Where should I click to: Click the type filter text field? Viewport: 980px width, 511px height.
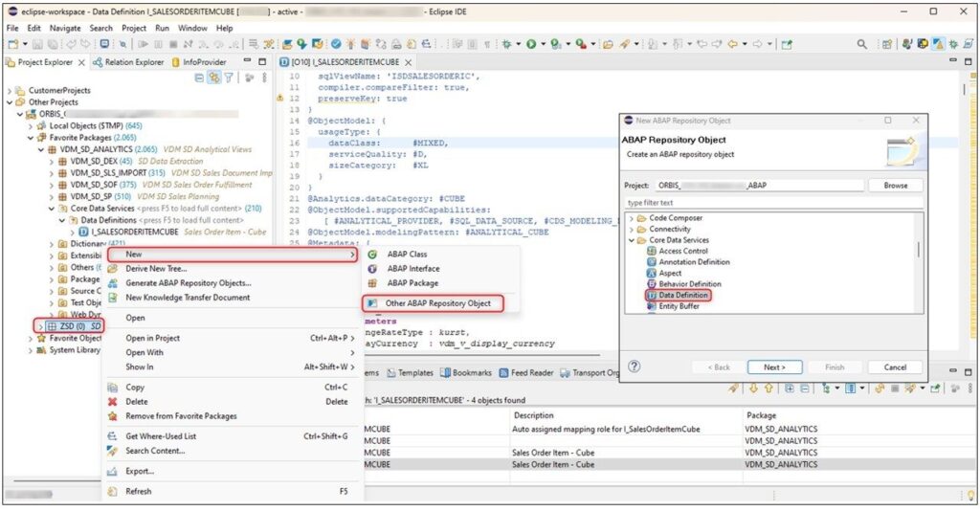click(x=773, y=203)
